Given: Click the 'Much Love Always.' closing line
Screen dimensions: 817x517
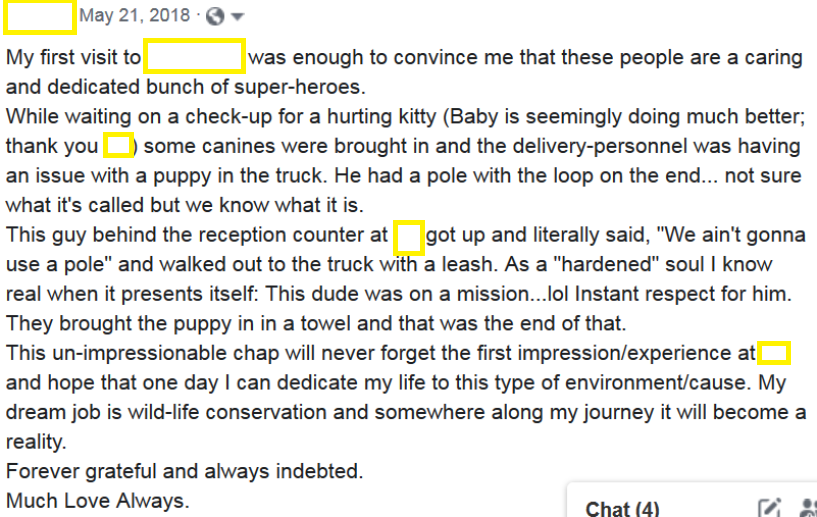Looking at the screenshot, I should click(x=97, y=501).
